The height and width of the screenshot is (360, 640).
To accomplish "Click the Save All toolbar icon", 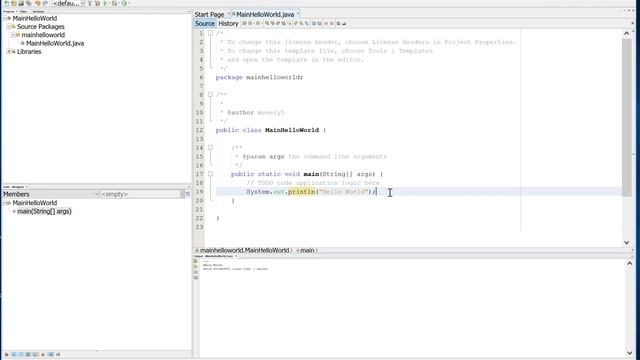I will click(x=29, y=3).
